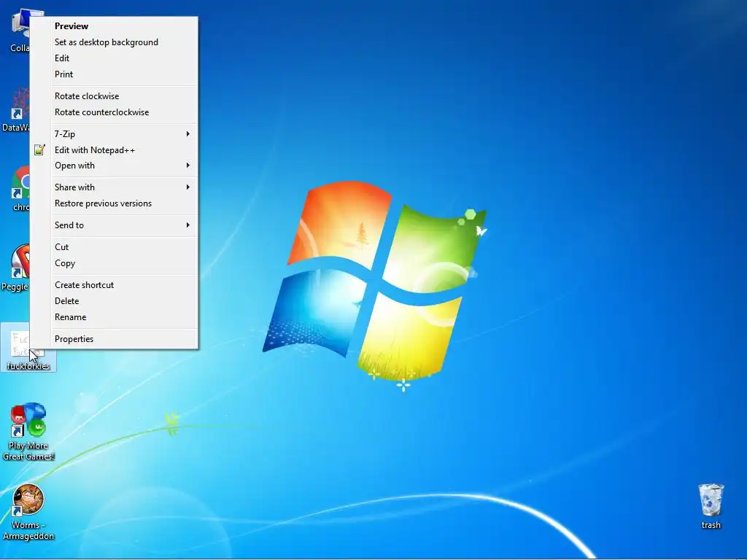Click the Notepad++ icon in menu
This screenshot has width=747, height=560.
[x=39, y=150]
